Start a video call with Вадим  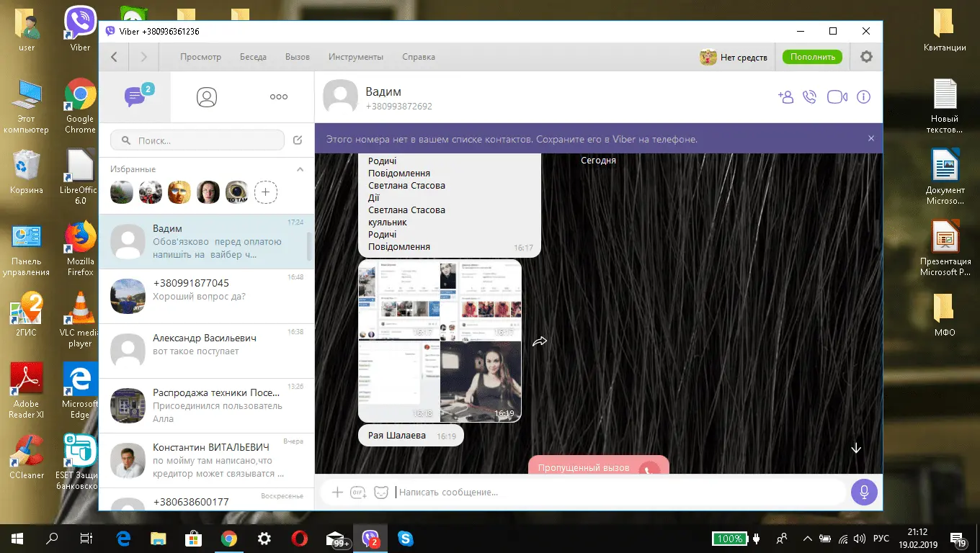pos(837,97)
